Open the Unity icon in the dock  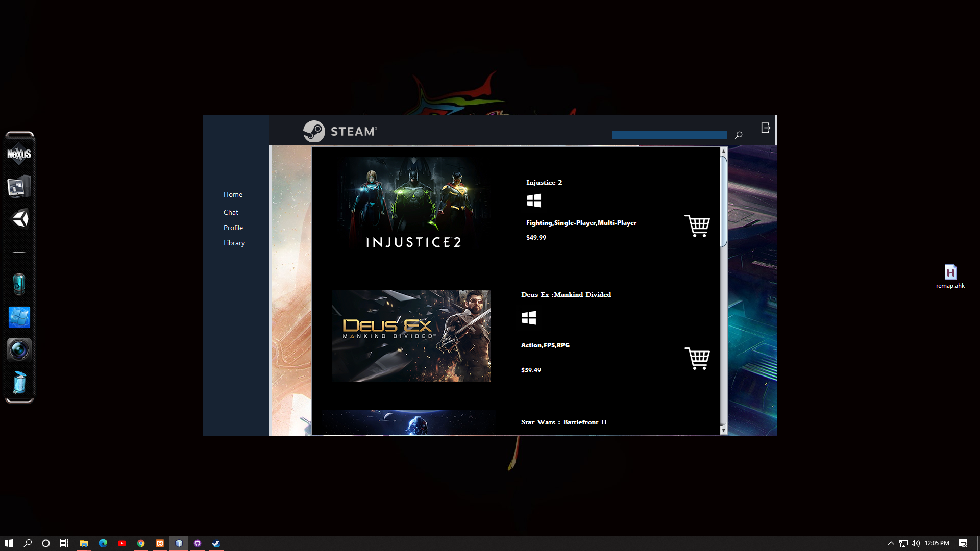click(20, 219)
